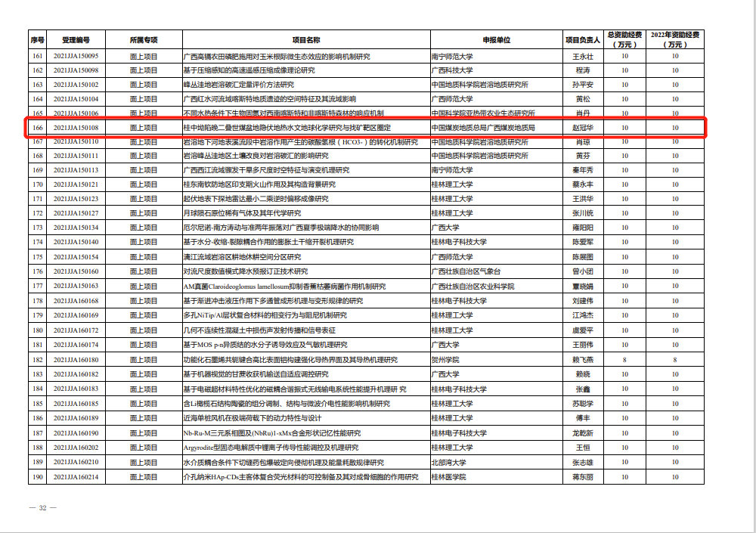Select application number 2021JJA160214
The height and width of the screenshot is (533, 756).
pos(76,477)
